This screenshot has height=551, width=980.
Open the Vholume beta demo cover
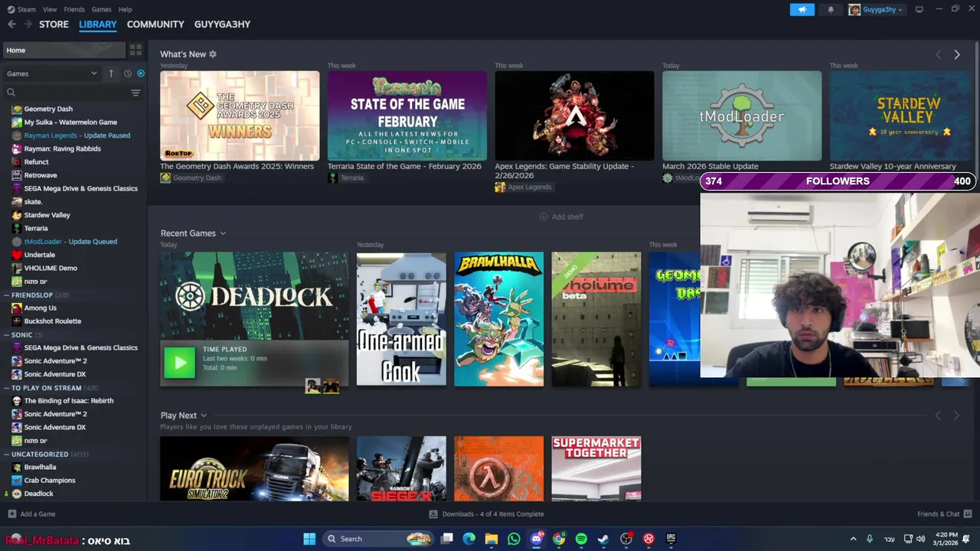596,319
